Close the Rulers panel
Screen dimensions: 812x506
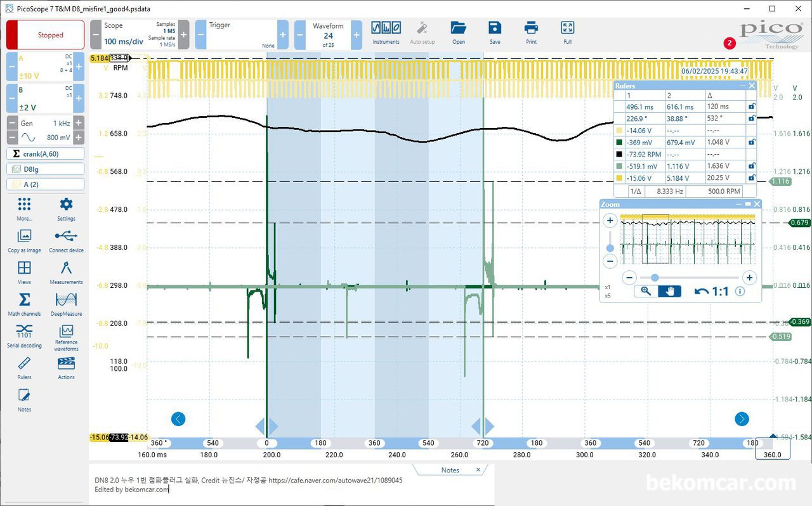click(x=752, y=86)
